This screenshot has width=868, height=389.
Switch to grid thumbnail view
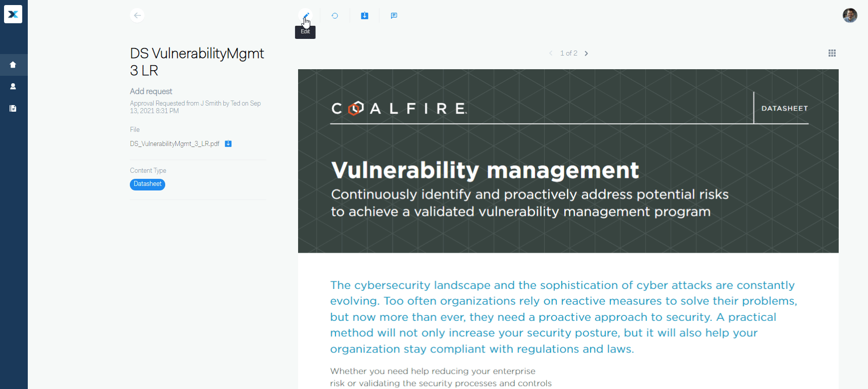click(832, 53)
